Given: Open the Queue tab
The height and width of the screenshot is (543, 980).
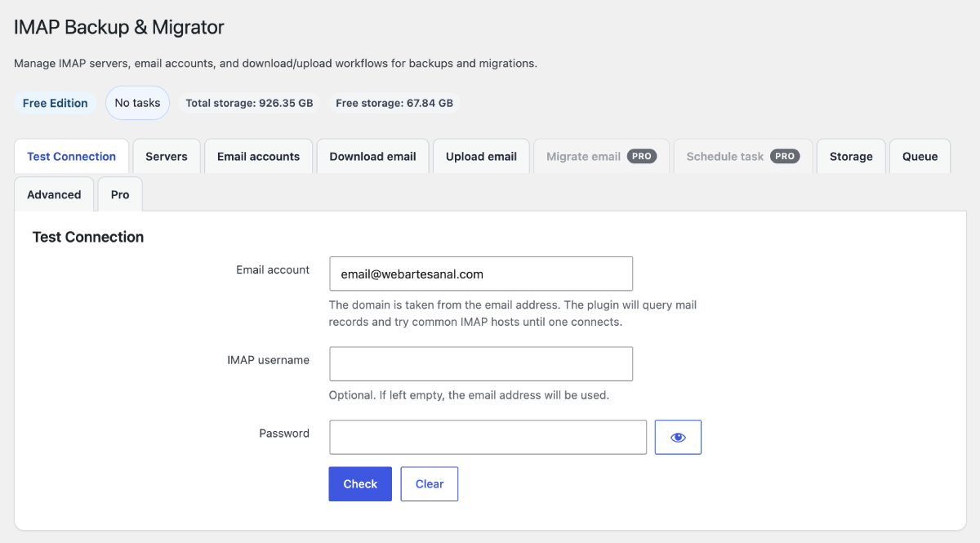Looking at the screenshot, I should pyautogui.click(x=920, y=156).
